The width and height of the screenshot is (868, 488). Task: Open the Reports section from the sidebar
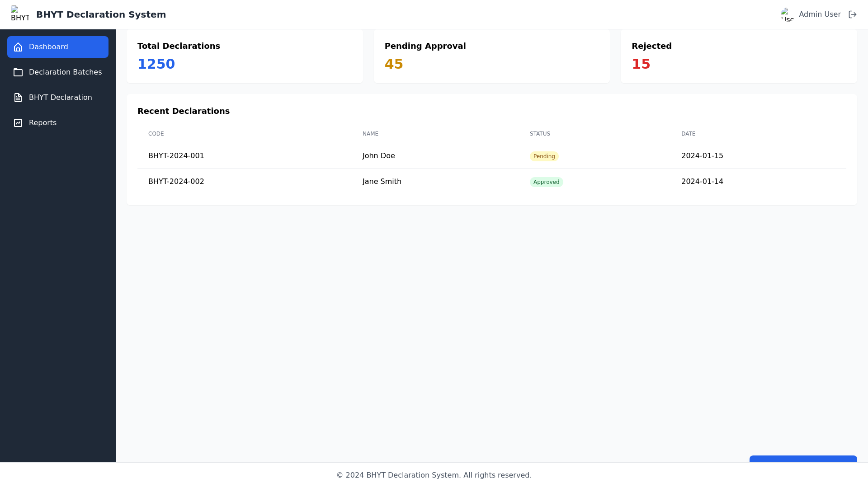pos(42,122)
